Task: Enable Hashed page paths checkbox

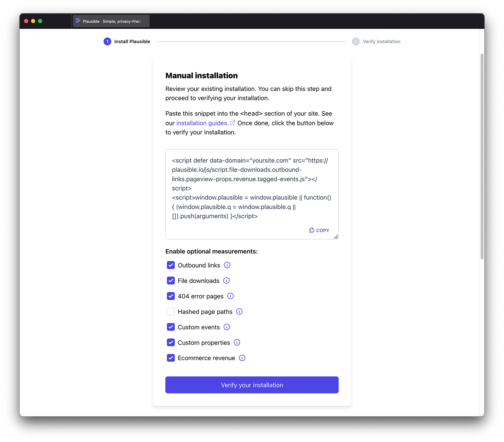Action: pyautogui.click(x=171, y=311)
